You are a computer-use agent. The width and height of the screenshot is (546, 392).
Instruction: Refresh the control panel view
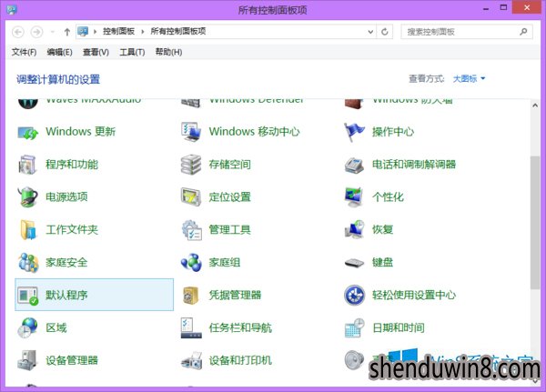pyautogui.click(x=384, y=32)
